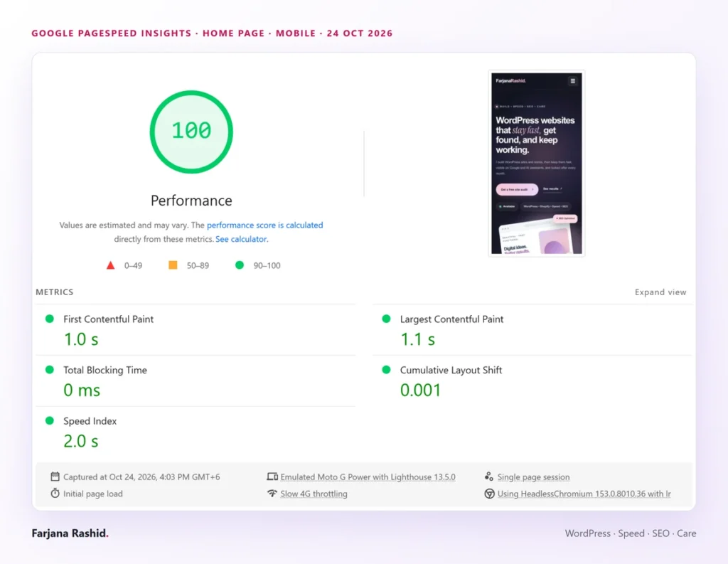Click the METRICS section label
728x564 pixels.
click(55, 292)
